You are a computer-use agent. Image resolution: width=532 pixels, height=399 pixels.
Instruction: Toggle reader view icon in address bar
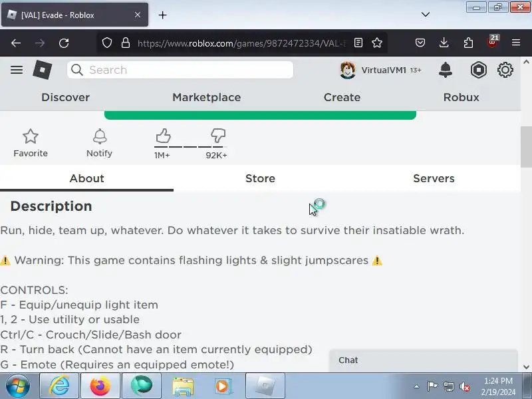tap(358, 43)
